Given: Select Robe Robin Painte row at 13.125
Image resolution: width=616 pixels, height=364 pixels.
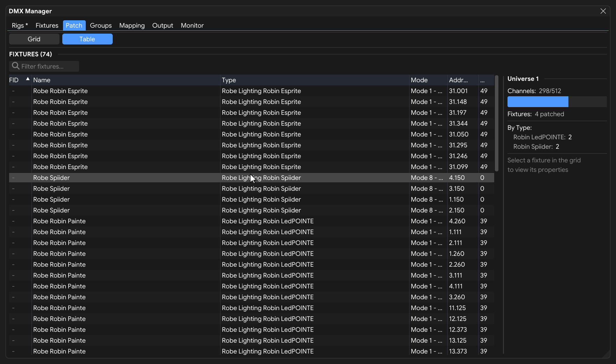Looking at the screenshot, I should click(x=251, y=341).
